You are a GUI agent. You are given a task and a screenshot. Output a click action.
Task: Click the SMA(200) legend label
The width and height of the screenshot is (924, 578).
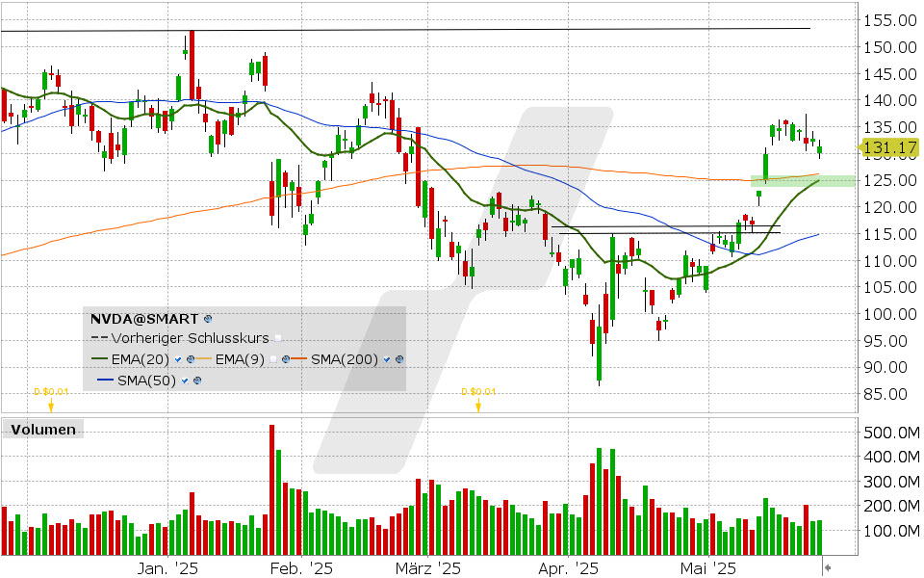(345, 359)
